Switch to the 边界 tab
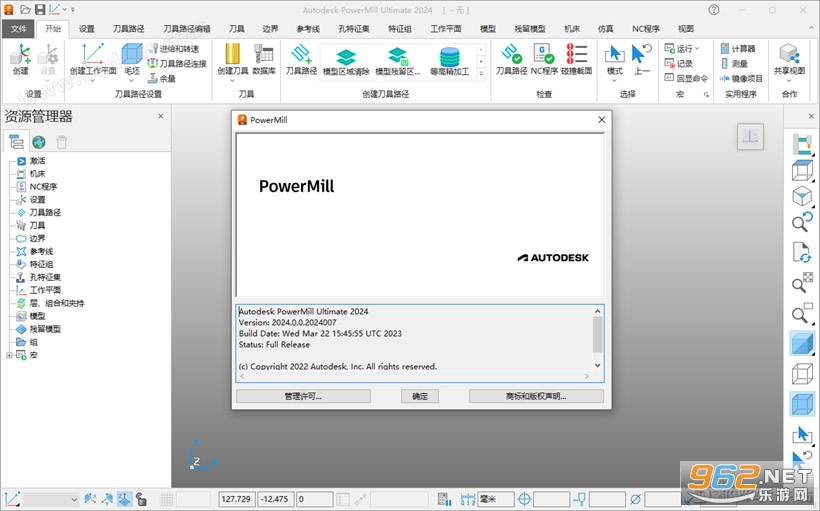Viewport: 820px width, 511px height. 270,29
